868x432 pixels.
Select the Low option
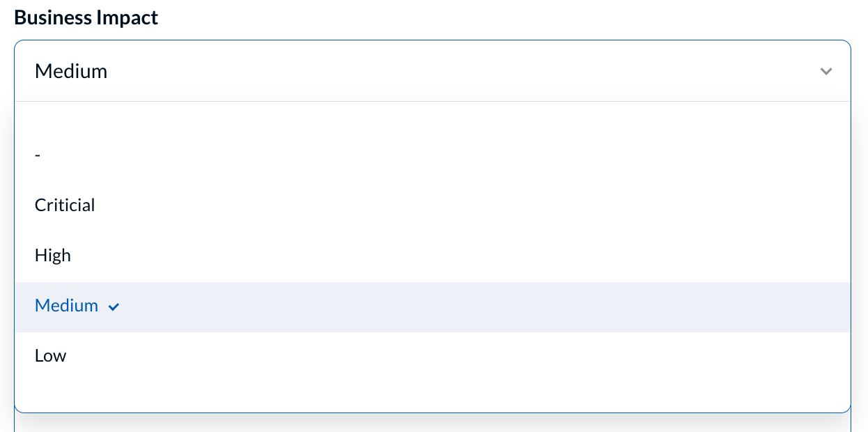pos(51,356)
